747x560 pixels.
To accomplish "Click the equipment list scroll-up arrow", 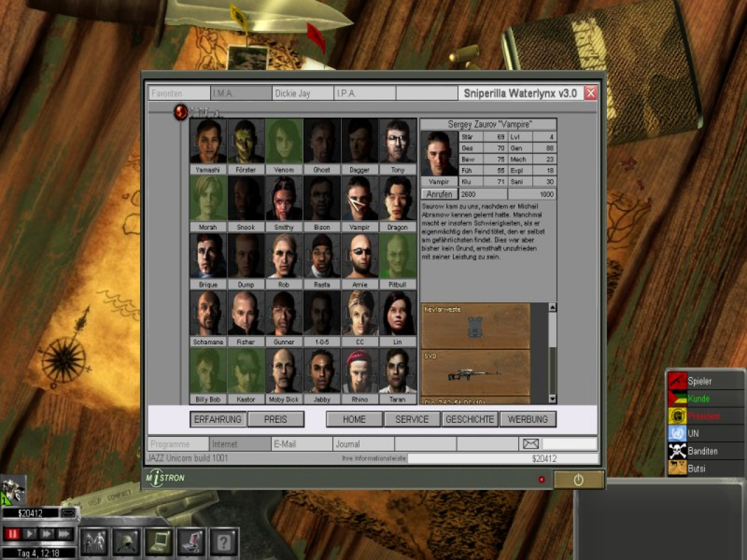I will tap(552, 307).
